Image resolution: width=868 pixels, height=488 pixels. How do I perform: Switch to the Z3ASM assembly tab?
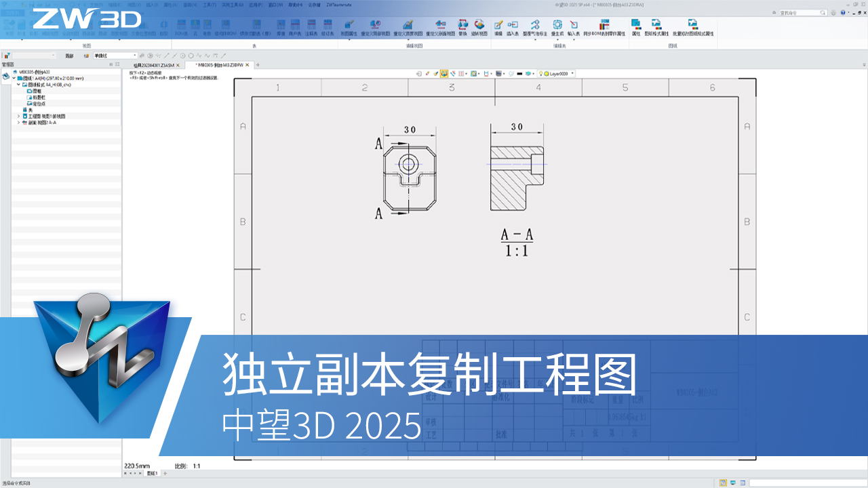pyautogui.click(x=154, y=65)
